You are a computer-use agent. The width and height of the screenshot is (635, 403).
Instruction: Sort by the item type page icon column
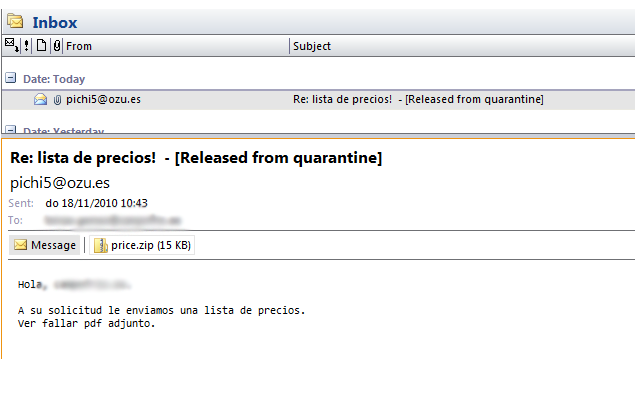41,45
